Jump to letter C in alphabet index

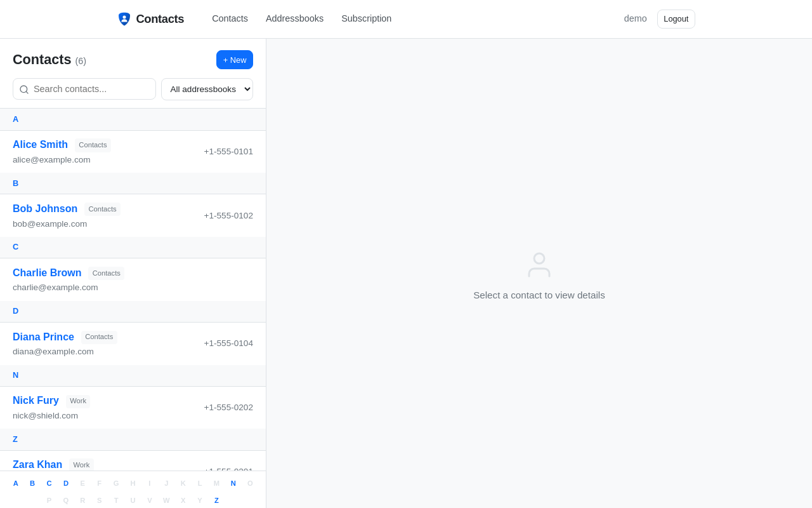pos(49,483)
